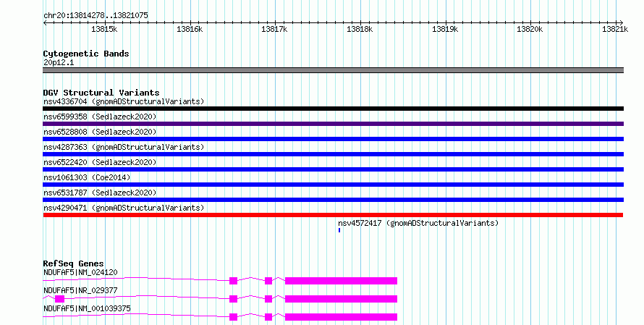Click the nsv4572417 (gnomADStructuralVariants) label
Viewport: 644px width, 325px height.
pyautogui.click(x=418, y=223)
